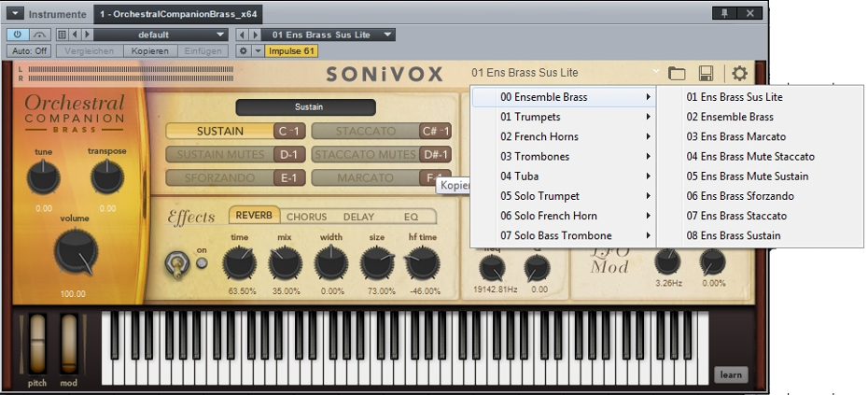Open the window menu arrow beside Instrumente
The image size is (868, 395).
(x=15, y=13)
